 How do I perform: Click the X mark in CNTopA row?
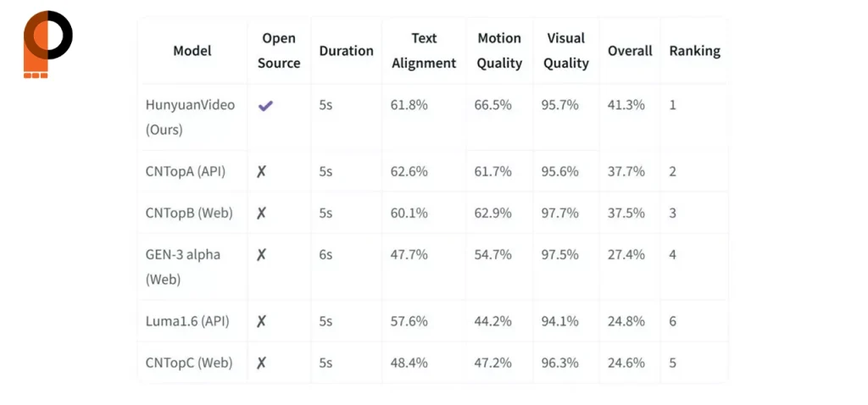tap(261, 171)
